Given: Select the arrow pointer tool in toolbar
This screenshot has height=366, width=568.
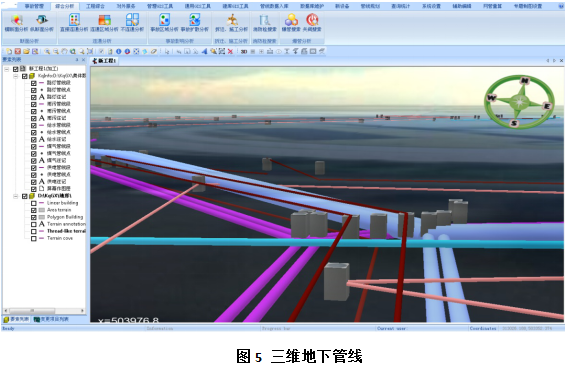Looking at the screenshot, I should [x=167, y=51].
